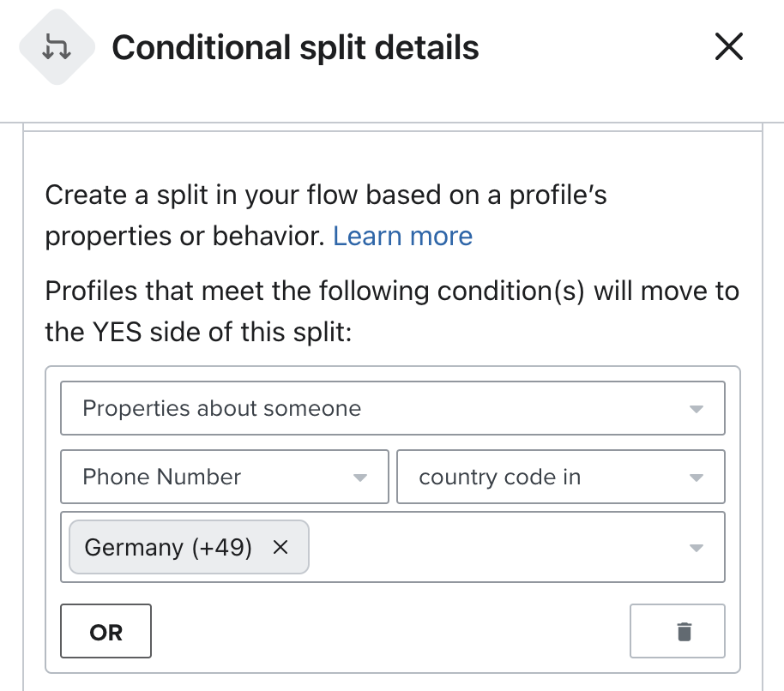Image resolution: width=784 pixels, height=691 pixels.
Task: Click the dropdown arrow next to Phone Number
Action: coord(359,477)
